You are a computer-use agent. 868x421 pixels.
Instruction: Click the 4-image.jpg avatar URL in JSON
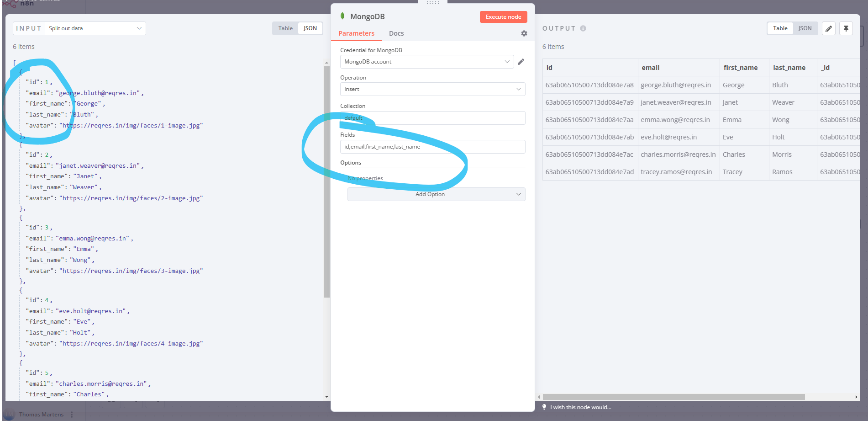point(131,344)
